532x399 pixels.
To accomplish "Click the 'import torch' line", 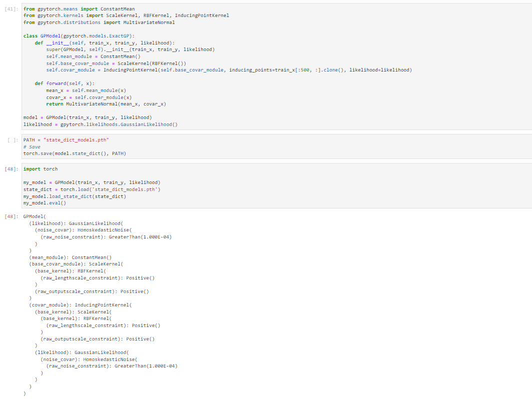I will pos(40,169).
